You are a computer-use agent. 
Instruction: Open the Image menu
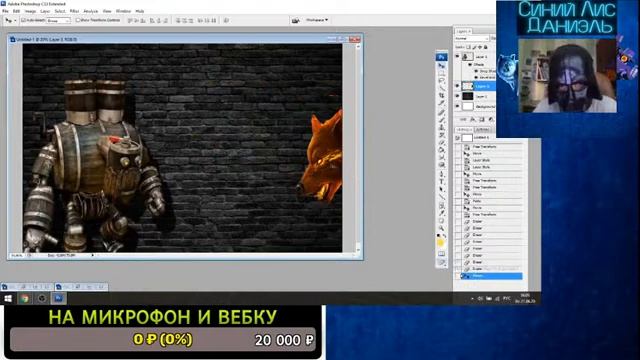30,11
